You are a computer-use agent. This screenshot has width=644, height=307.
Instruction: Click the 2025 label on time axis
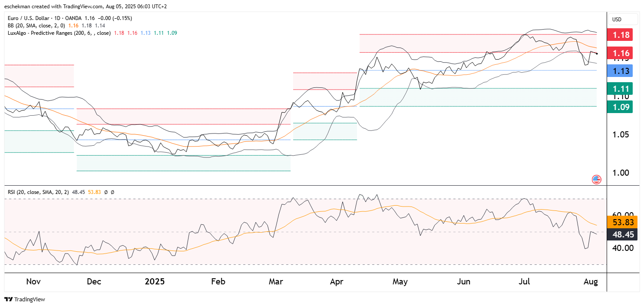[155, 282]
